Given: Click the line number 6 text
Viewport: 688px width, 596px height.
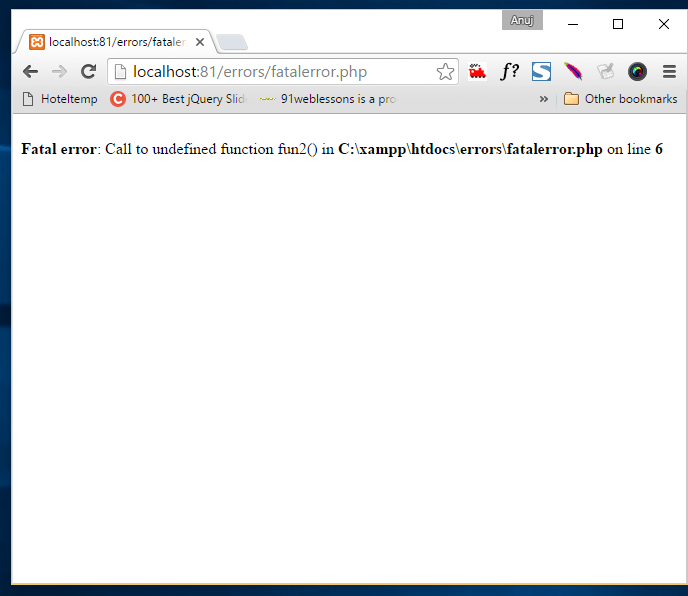Looking at the screenshot, I should click(x=659, y=149).
